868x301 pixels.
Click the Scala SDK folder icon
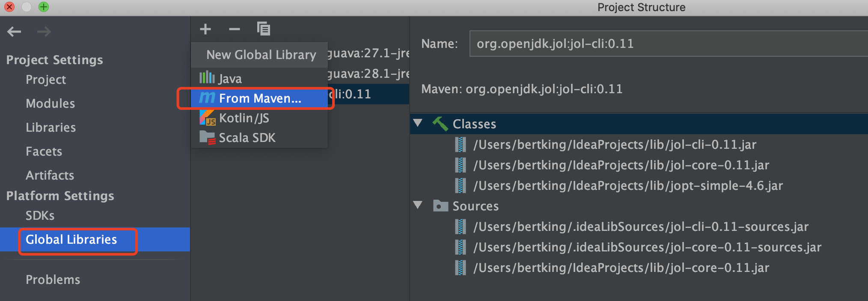[208, 138]
